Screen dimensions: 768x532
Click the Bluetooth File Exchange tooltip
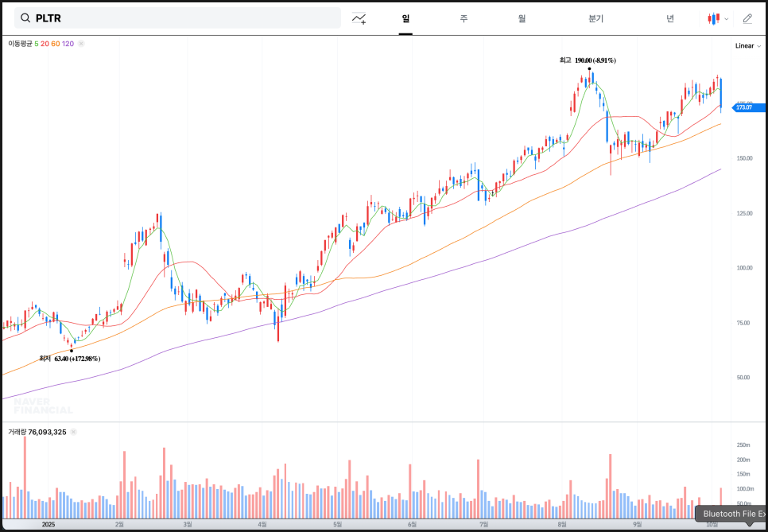[731, 514]
